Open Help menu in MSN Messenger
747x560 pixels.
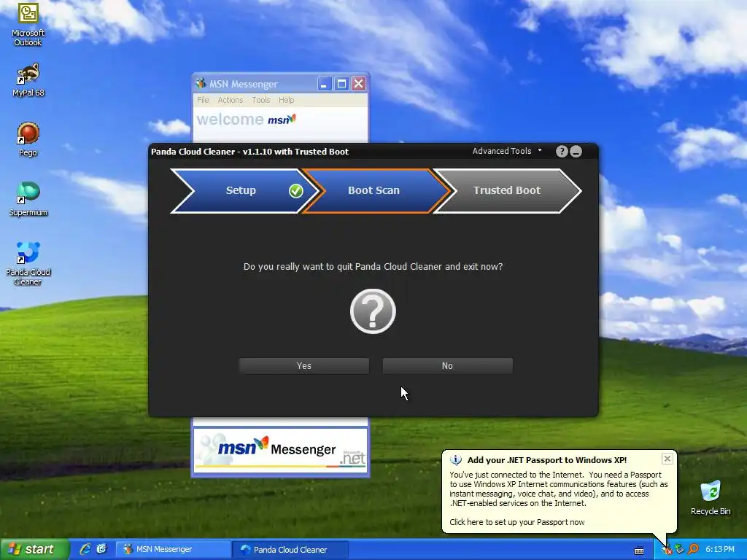[286, 100]
